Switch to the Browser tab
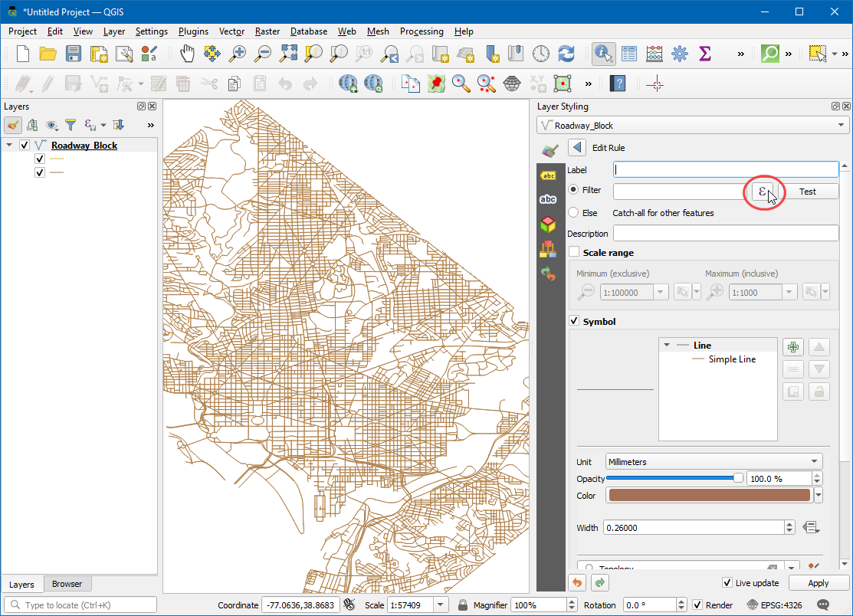This screenshot has height=616, width=853. coord(67,584)
